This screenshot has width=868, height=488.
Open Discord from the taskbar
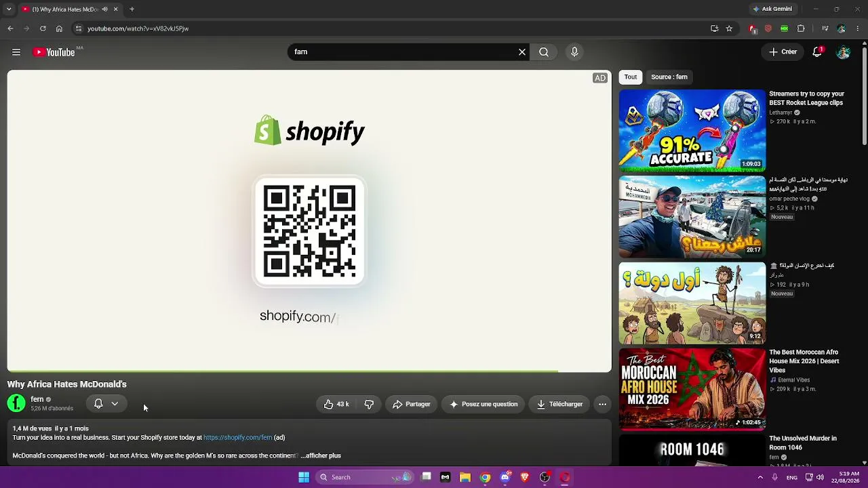(505, 477)
